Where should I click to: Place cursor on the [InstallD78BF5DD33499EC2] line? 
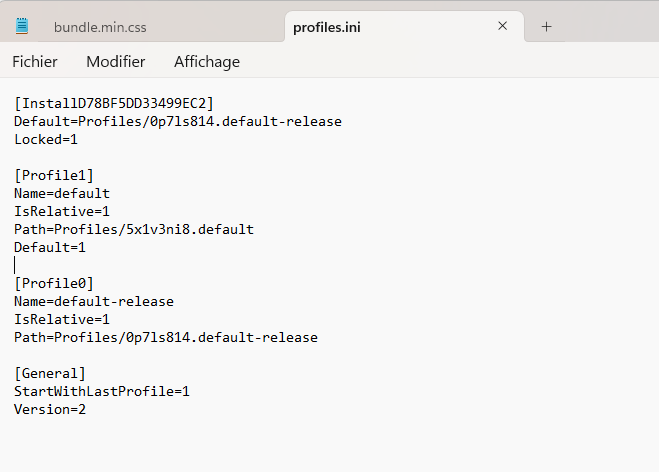[114, 103]
